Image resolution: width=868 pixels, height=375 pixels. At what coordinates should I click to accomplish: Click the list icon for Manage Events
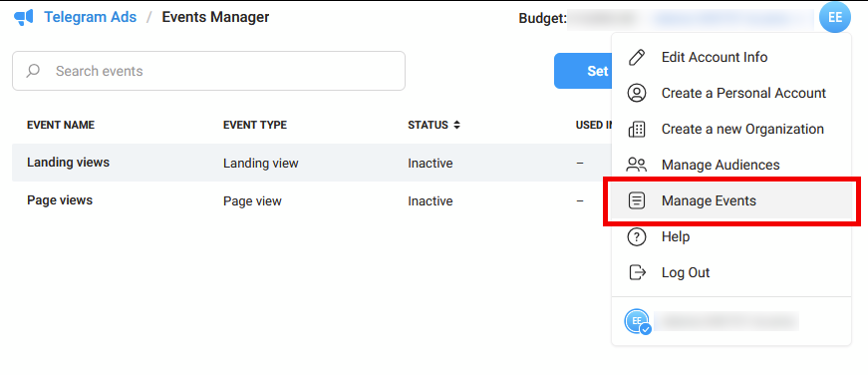click(637, 200)
